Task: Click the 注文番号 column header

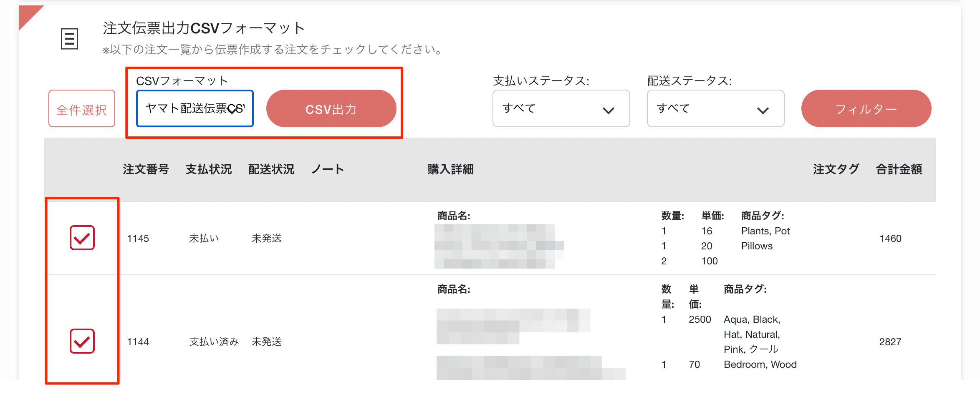Action: click(x=146, y=169)
